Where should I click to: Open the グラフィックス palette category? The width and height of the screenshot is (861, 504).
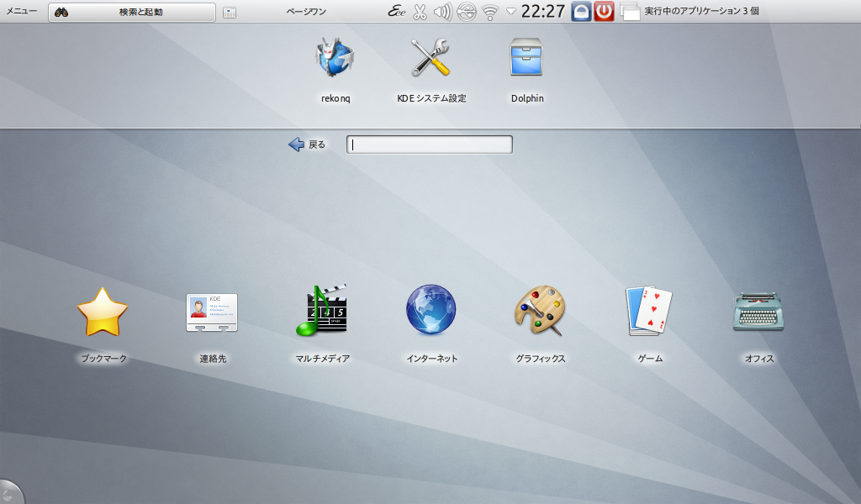[540, 312]
